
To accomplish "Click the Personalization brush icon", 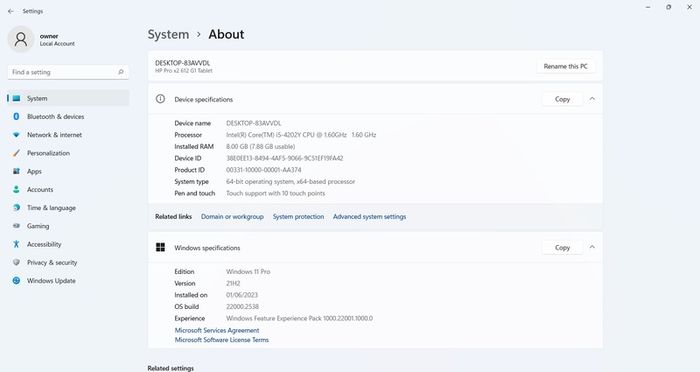I will pyautogui.click(x=17, y=153).
